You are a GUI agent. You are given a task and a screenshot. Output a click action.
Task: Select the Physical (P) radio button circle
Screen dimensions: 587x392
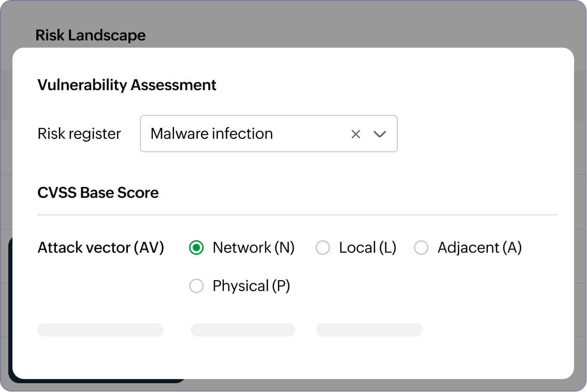(x=196, y=286)
